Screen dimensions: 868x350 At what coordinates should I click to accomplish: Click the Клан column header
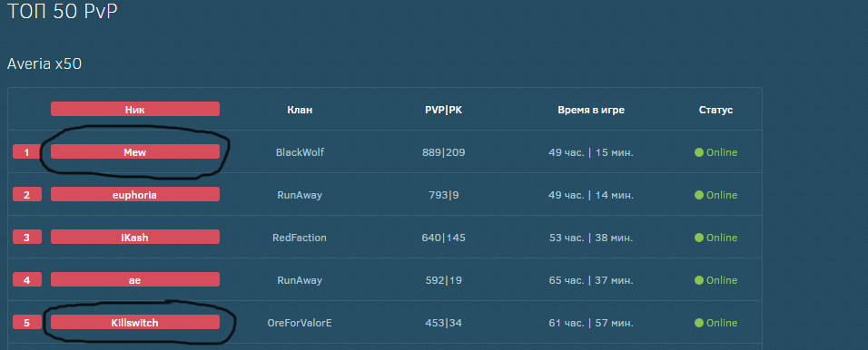point(300,110)
